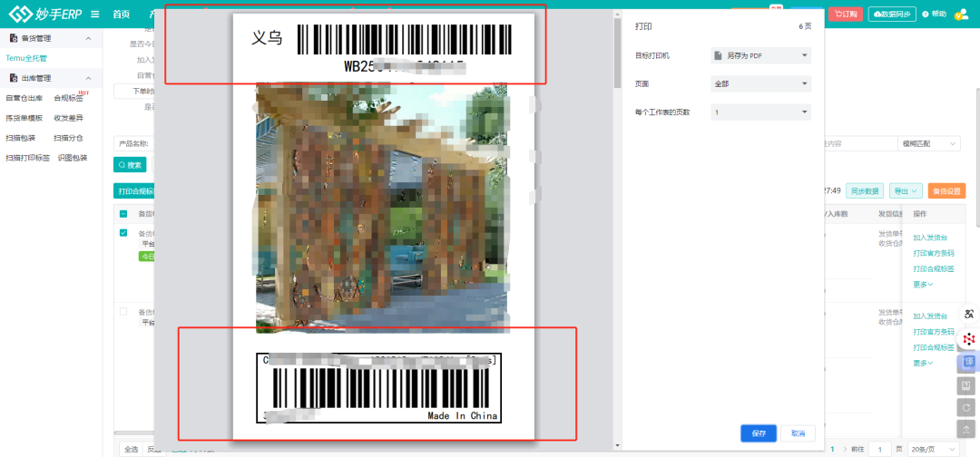
Task: Click 打印合规标签 in the first table row
Action: click(934, 269)
